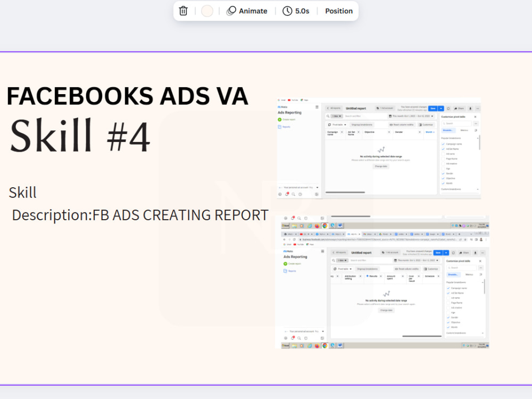Select "Description:FB ADS CREATING REPORT" text
The height and width of the screenshot is (399, 532).
tap(140, 215)
